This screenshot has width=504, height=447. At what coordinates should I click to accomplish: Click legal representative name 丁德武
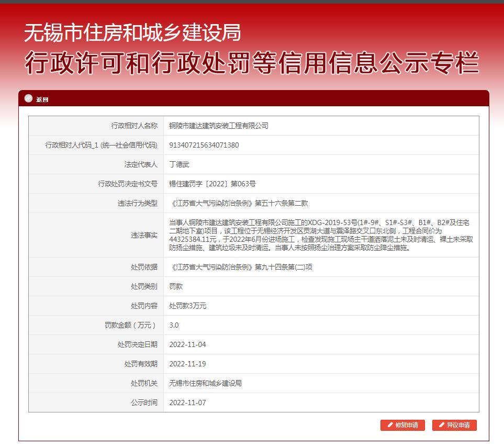[x=179, y=164]
